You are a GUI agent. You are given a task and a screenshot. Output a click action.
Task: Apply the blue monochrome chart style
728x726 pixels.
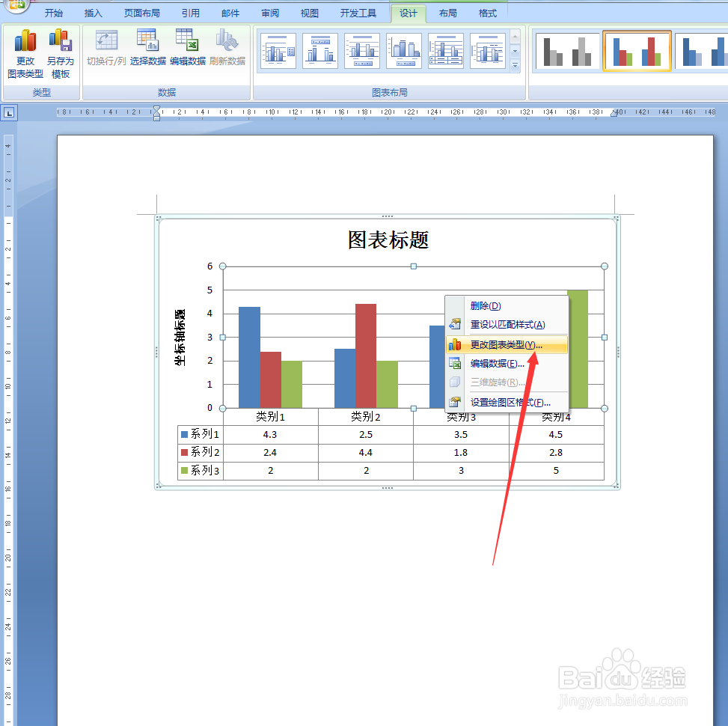702,51
